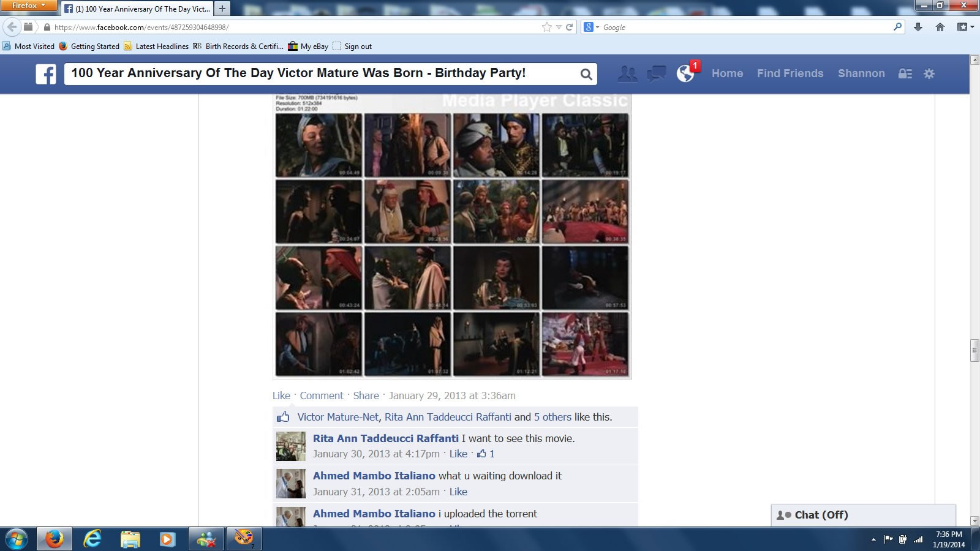Image resolution: width=980 pixels, height=551 pixels.
Task: Open the movie screenshot collage image
Action: [x=452, y=236]
